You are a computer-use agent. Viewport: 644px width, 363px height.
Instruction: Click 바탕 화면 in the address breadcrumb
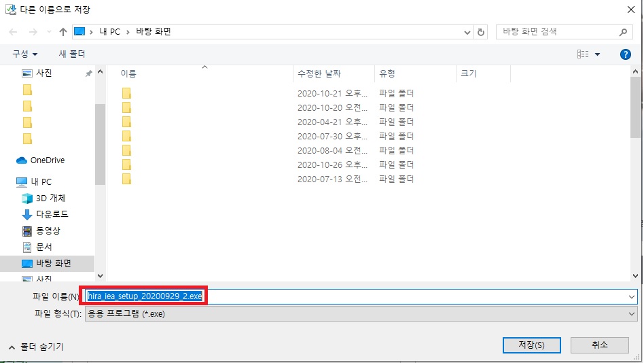154,32
